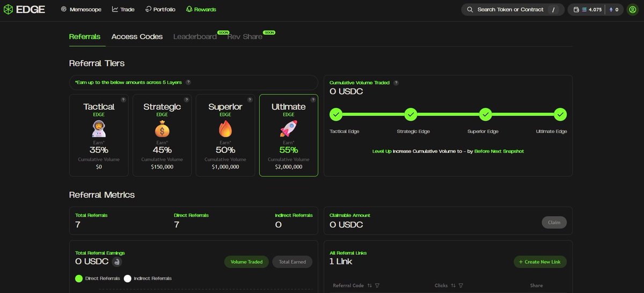The width and height of the screenshot is (644, 293).
Task: Open the Memescope page
Action: [x=81, y=10]
